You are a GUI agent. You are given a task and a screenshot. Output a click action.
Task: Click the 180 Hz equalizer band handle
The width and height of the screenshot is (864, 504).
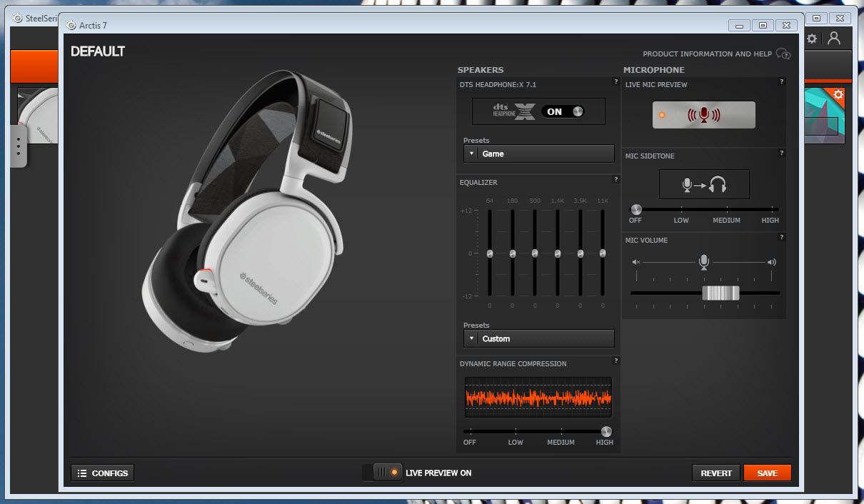point(513,253)
